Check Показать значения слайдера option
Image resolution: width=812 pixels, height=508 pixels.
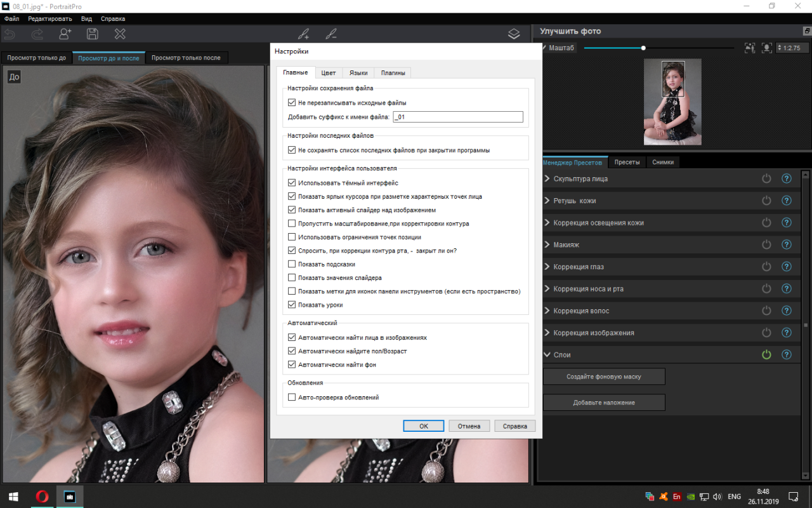pyautogui.click(x=292, y=277)
